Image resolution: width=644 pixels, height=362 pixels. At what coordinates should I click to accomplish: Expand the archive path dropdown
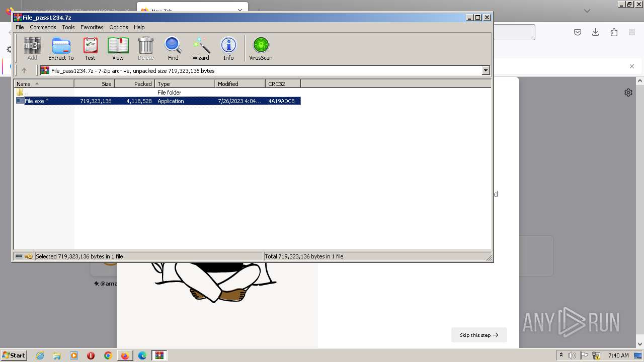(x=486, y=71)
